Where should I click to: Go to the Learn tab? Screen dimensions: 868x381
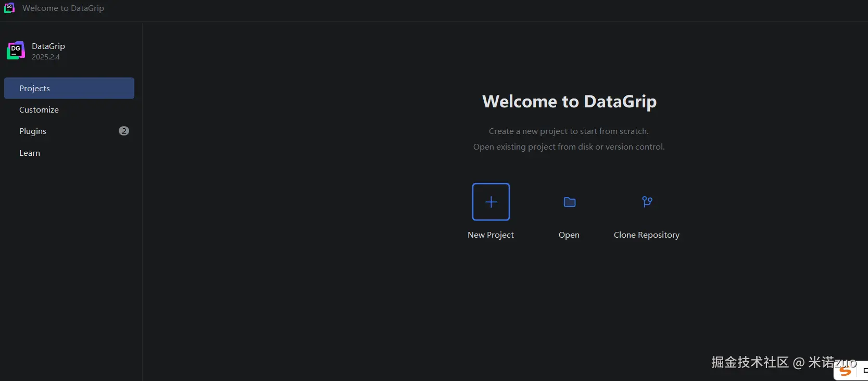coord(69,153)
